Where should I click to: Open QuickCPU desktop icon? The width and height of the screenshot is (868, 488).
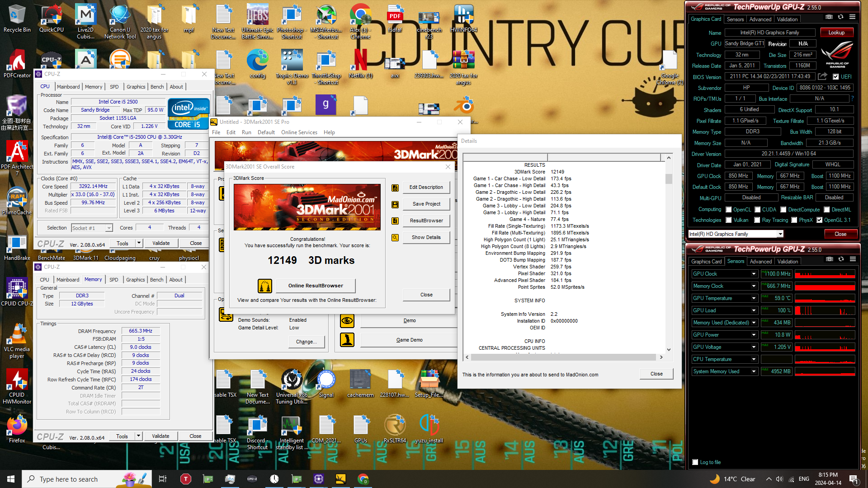(x=52, y=18)
